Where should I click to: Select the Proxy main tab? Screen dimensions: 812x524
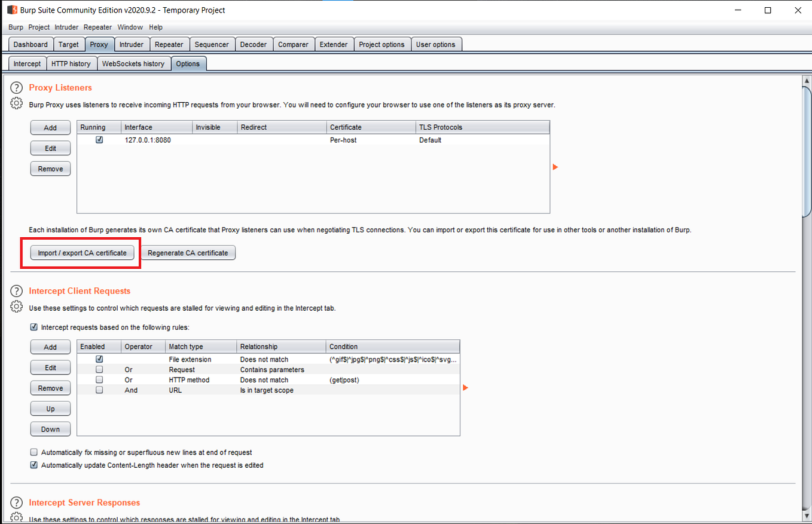pos(99,45)
